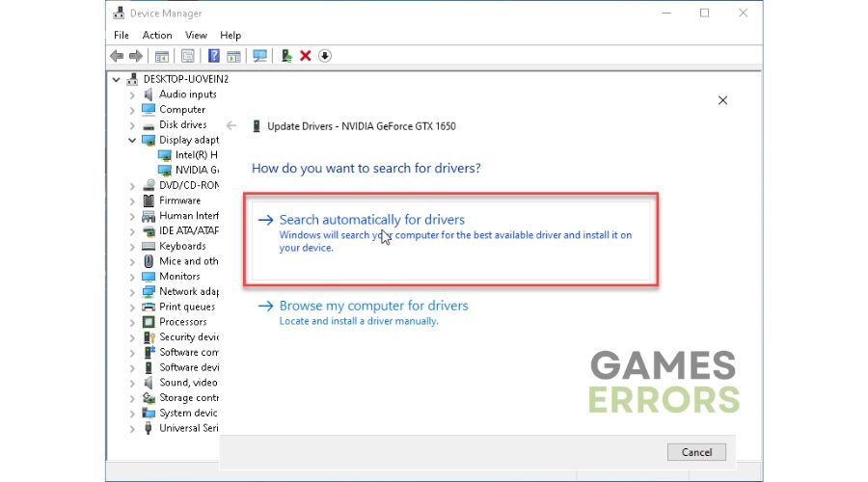
Task: Click the Audio inputs speaker icon
Action: tap(149, 94)
